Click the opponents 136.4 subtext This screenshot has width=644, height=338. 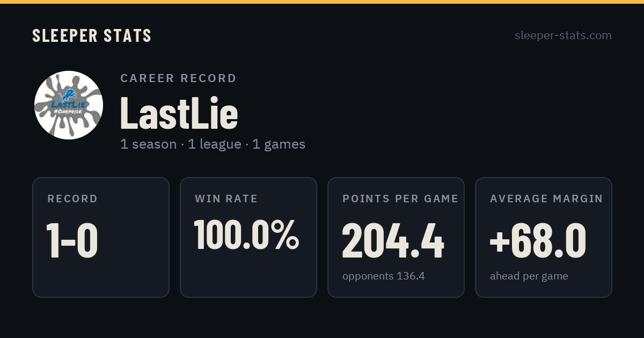[384, 276]
